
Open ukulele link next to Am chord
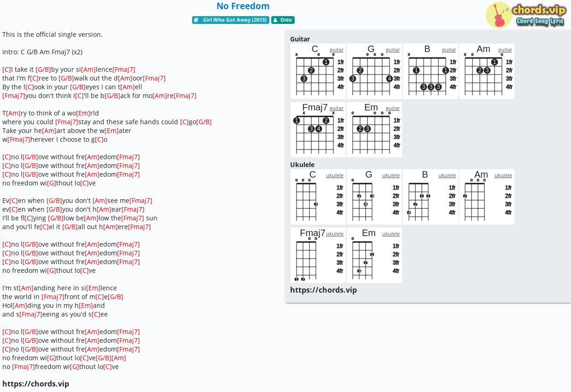coord(503,175)
